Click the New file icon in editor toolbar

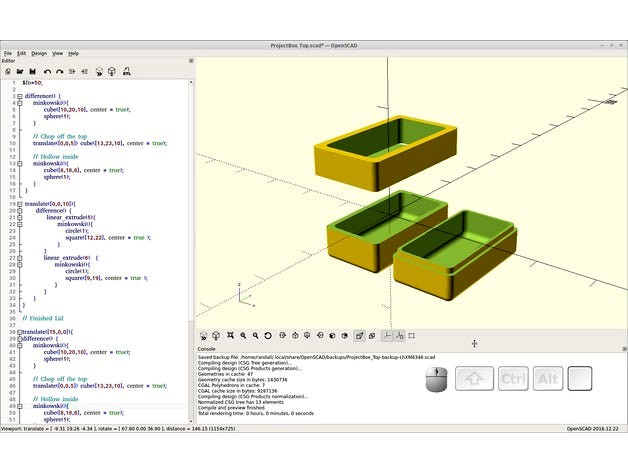click(8, 72)
